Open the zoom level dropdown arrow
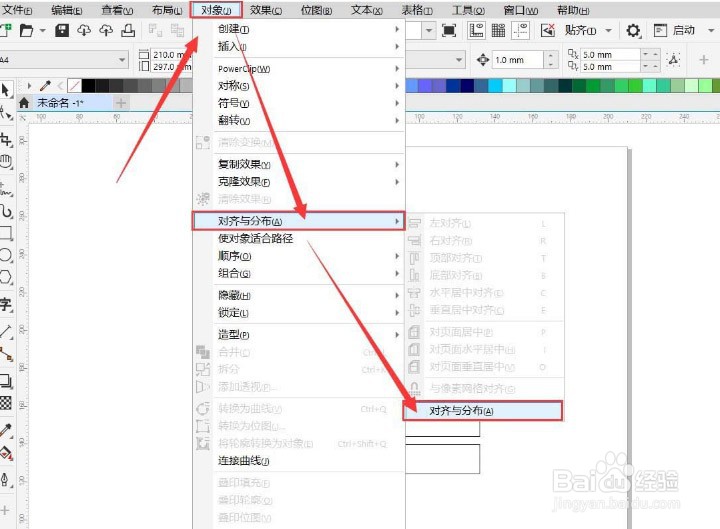Image resolution: width=720 pixels, height=529 pixels. 428,31
